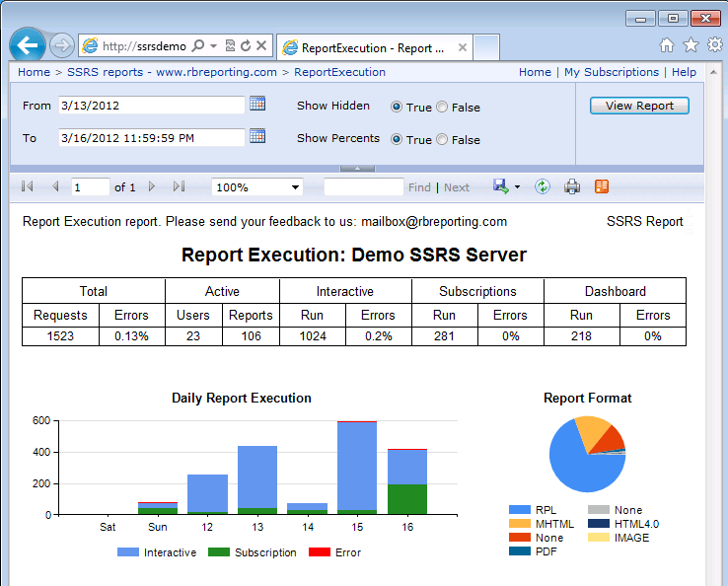The image size is (728, 586).
Task: Set Show Hidden to False
Action: click(442, 107)
